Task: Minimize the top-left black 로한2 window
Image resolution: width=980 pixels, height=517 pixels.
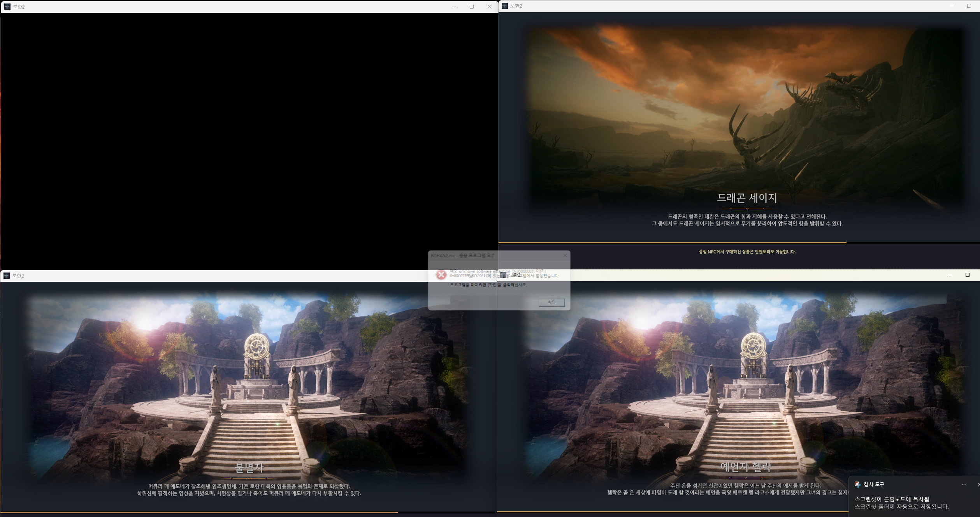Action: tap(454, 7)
